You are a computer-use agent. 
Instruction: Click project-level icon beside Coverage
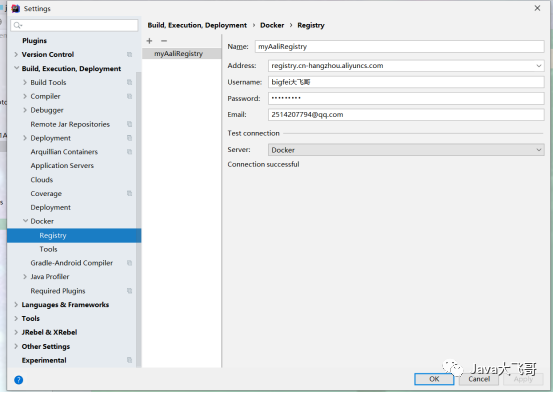pyautogui.click(x=129, y=193)
